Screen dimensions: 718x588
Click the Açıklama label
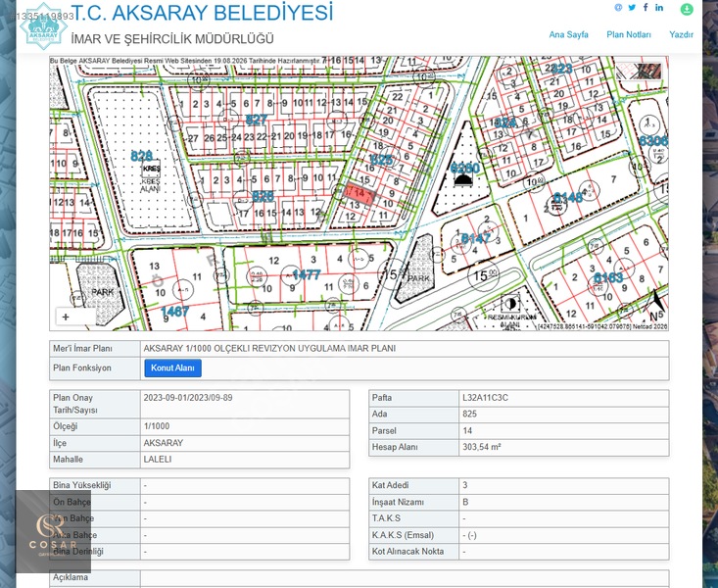click(71, 577)
